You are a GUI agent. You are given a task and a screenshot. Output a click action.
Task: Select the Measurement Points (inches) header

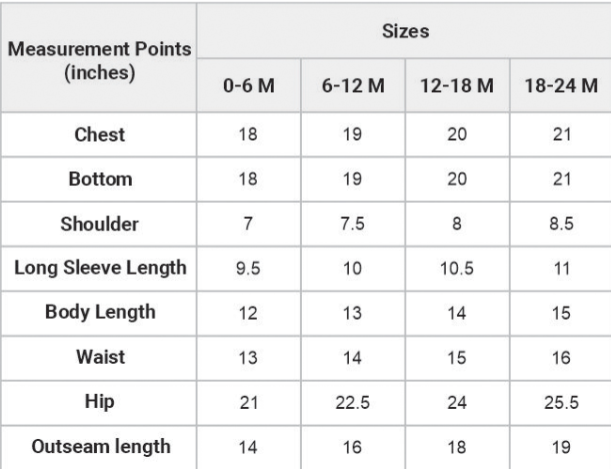[x=99, y=58]
